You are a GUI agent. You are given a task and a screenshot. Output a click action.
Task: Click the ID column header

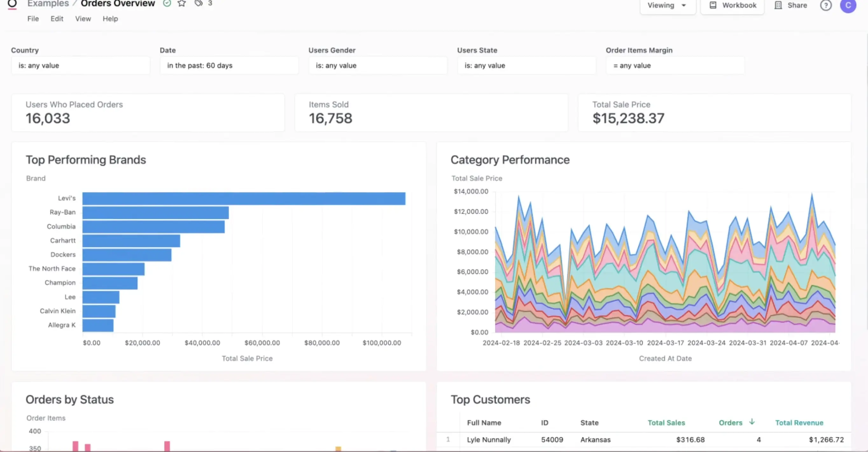pyautogui.click(x=544, y=423)
